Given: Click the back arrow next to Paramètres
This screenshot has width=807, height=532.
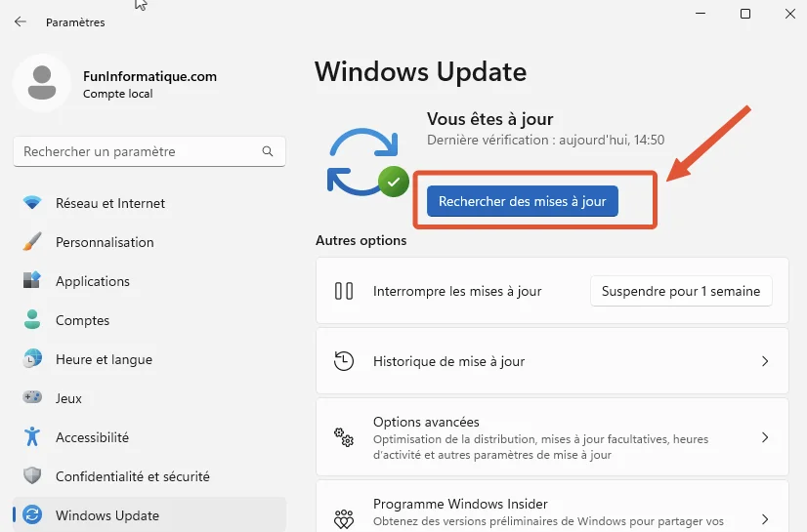Looking at the screenshot, I should pos(21,21).
